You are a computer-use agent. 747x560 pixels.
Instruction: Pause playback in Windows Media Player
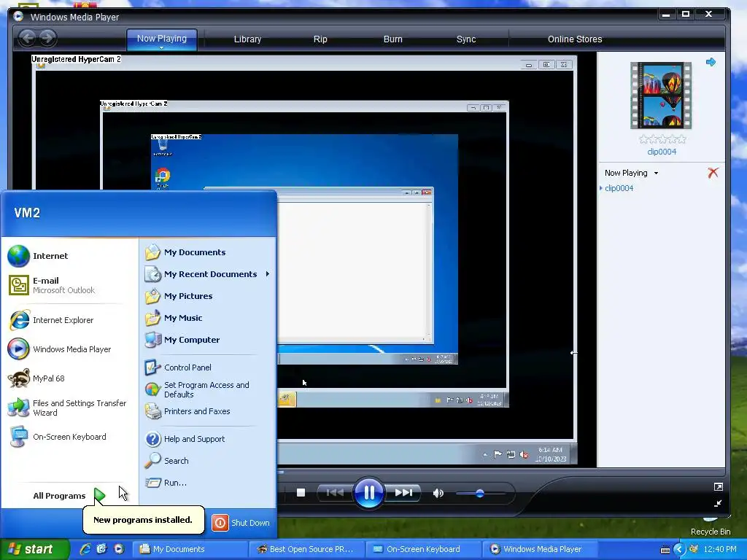[368, 492]
